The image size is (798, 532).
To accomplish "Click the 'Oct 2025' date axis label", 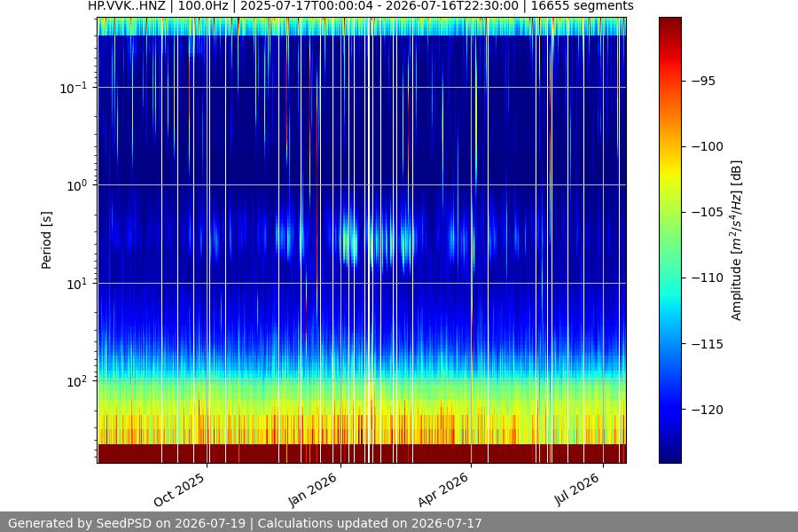I will [179, 489].
